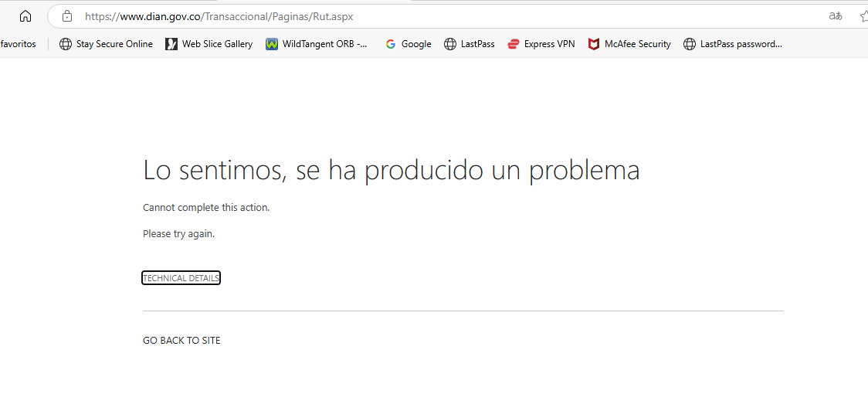Click the LastPass password globe icon
The width and height of the screenshot is (868, 394).
(x=689, y=44)
